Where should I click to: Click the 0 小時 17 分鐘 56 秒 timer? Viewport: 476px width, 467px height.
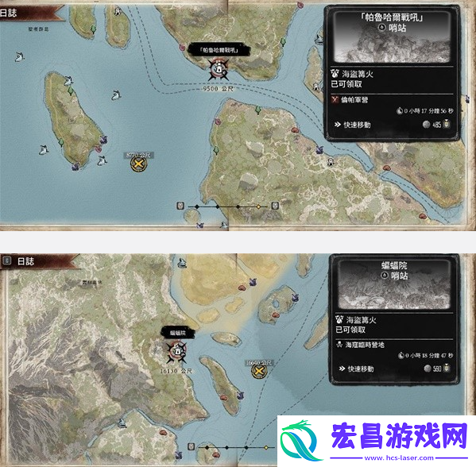click(x=428, y=110)
